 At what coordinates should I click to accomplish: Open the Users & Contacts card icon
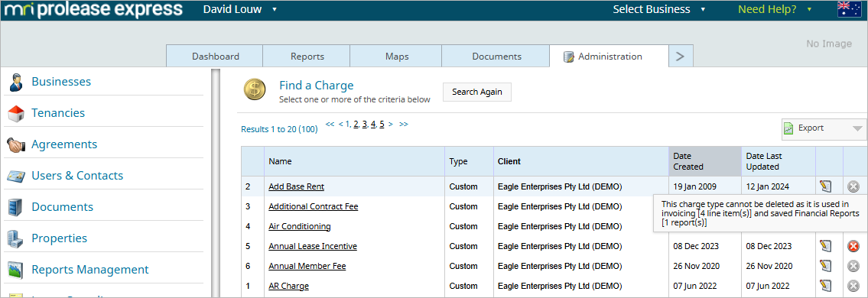pyautogui.click(x=16, y=176)
